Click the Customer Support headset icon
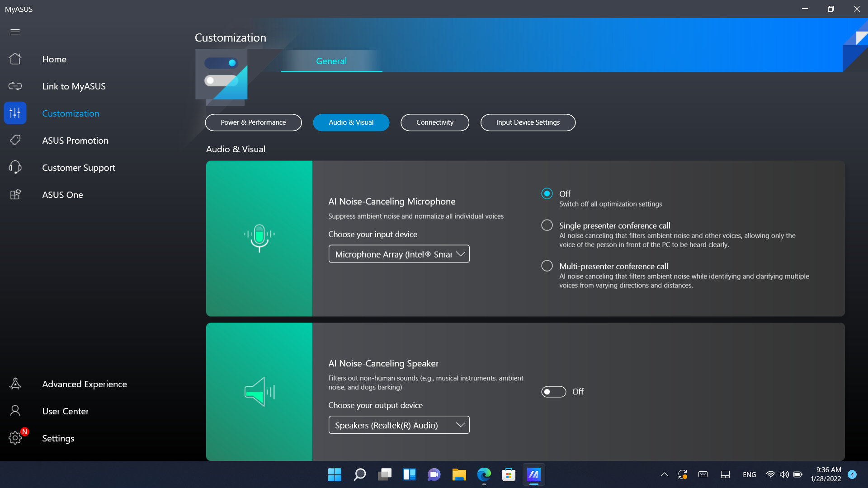This screenshot has height=488, width=868. 15,167
